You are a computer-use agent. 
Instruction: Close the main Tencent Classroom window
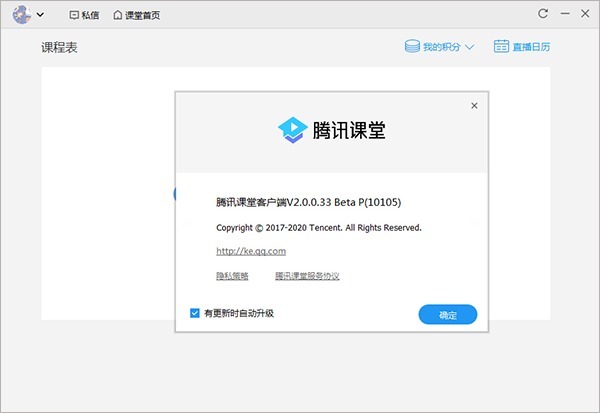click(585, 14)
